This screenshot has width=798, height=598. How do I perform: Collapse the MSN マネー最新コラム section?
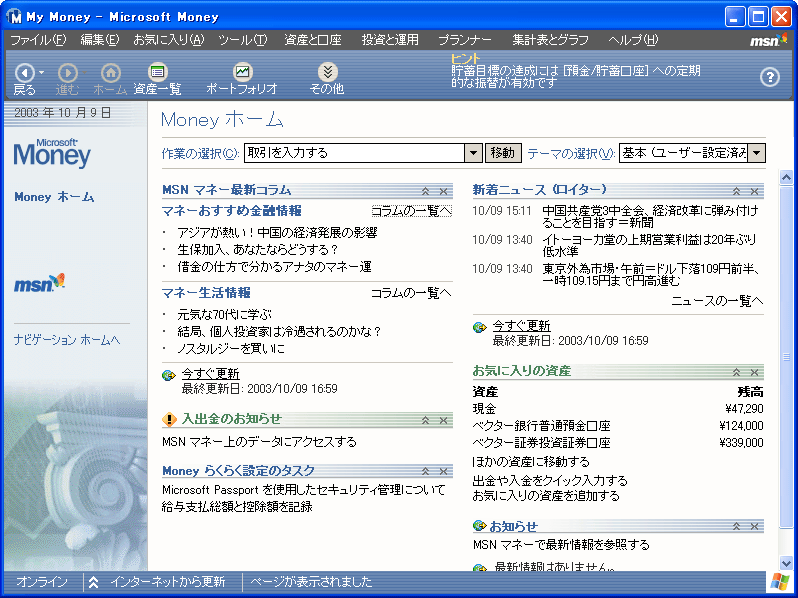[425, 191]
